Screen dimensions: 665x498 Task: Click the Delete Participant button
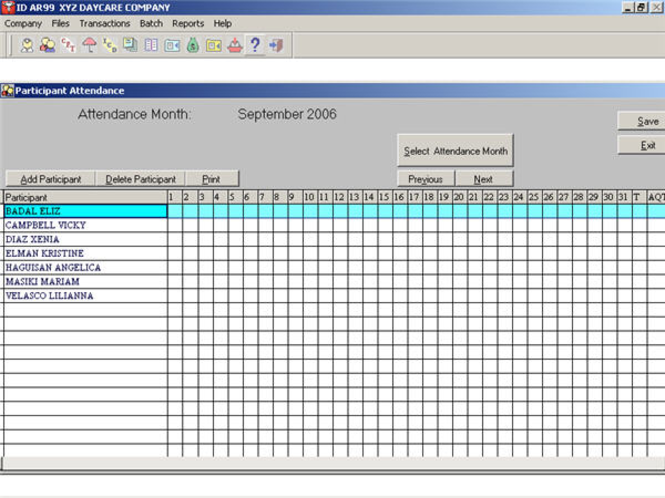coord(140,179)
